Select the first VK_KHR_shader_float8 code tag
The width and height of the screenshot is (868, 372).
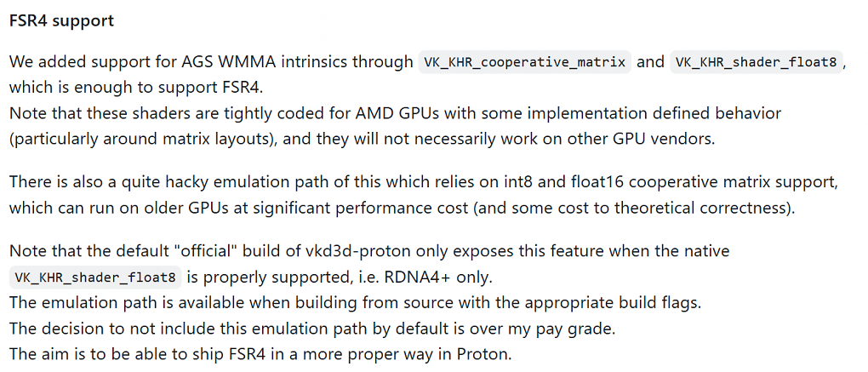pos(756,62)
